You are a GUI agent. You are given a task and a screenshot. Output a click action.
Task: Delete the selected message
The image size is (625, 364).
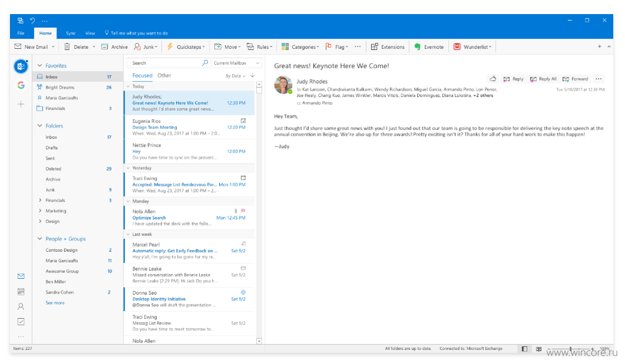click(x=76, y=46)
